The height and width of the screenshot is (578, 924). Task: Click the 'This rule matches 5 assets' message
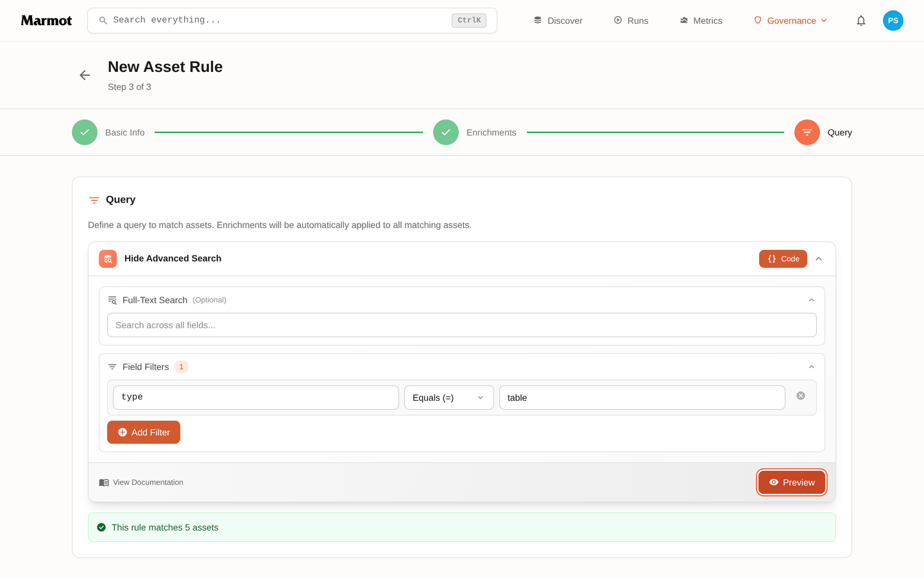165,527
